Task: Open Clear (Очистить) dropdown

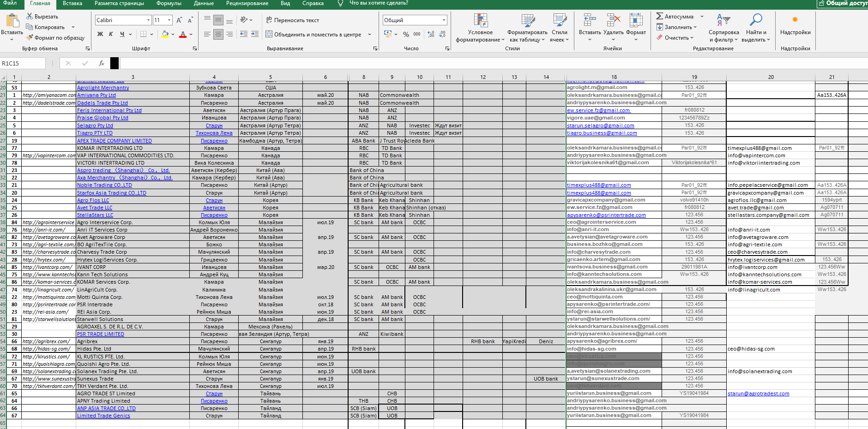Action: [x=675, y=38]
